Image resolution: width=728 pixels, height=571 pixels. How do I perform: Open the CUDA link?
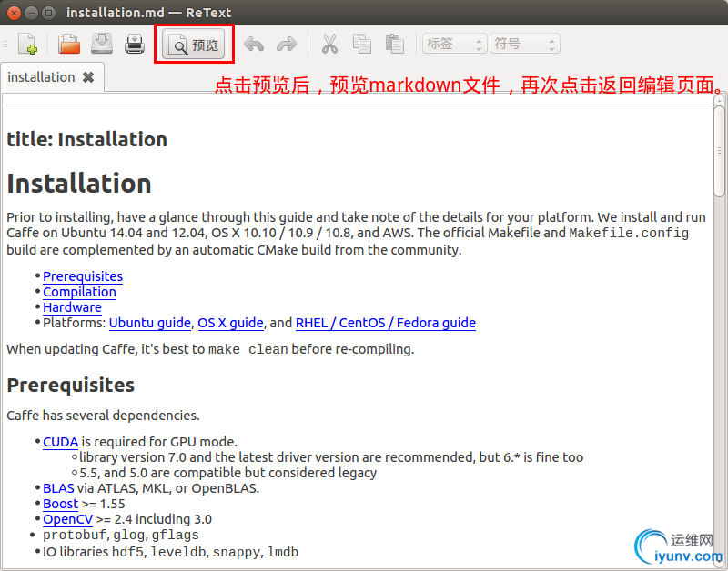60,442
